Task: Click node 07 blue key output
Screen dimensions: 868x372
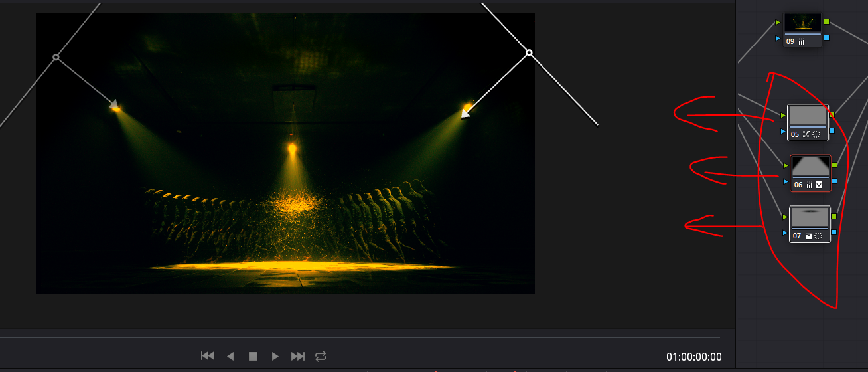Action: [x=834, y=232]
